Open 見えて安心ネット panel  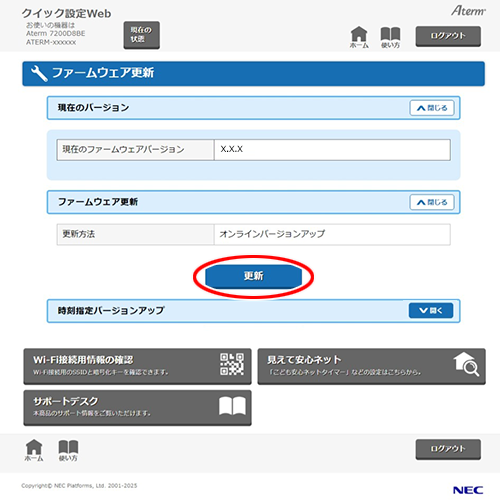pos(371,366)
